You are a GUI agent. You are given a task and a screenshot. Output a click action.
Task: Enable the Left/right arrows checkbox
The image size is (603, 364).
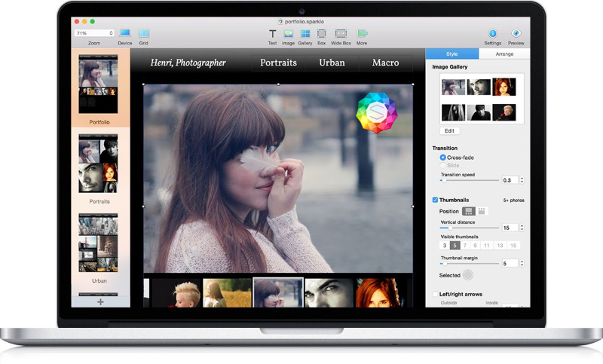435,294
